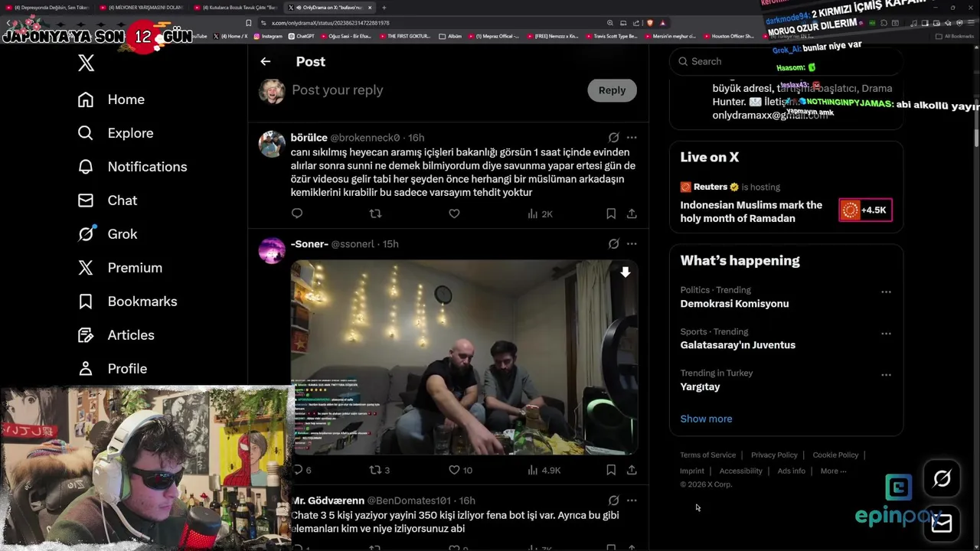980x551 pixels.
Task: Click the Reply button
Action: [612, 90]
